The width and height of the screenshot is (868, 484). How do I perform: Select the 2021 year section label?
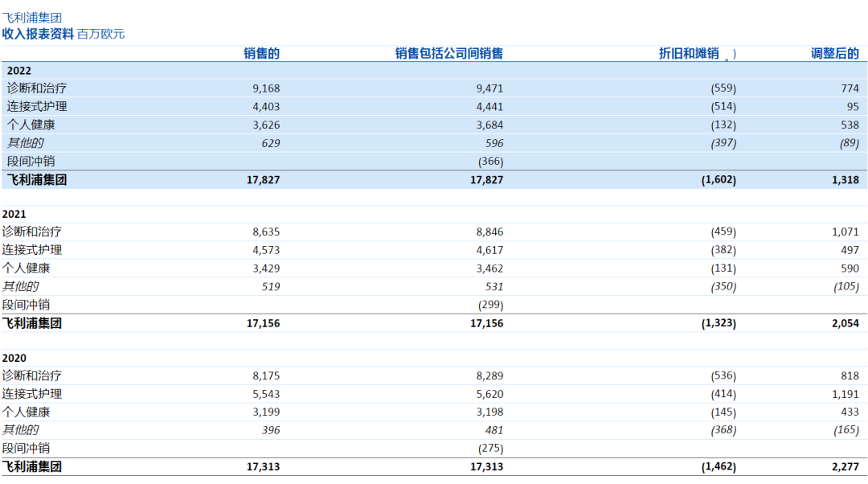tap(14, 215)
